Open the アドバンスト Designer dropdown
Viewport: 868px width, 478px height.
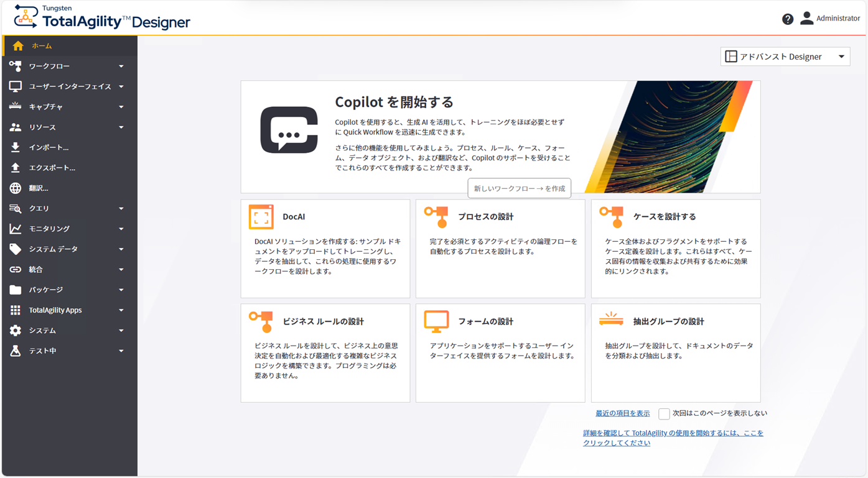tap(785, 56)
